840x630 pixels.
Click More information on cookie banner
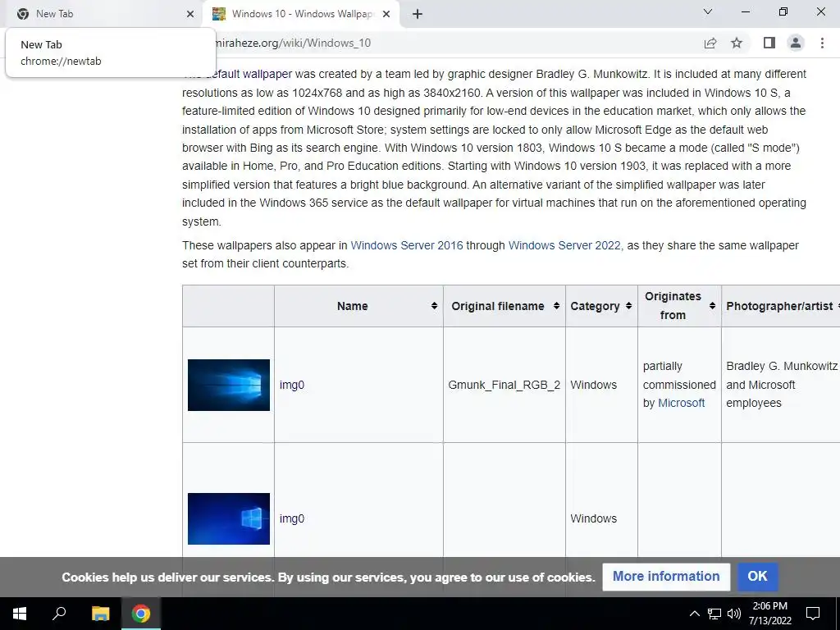click(666, 577)
